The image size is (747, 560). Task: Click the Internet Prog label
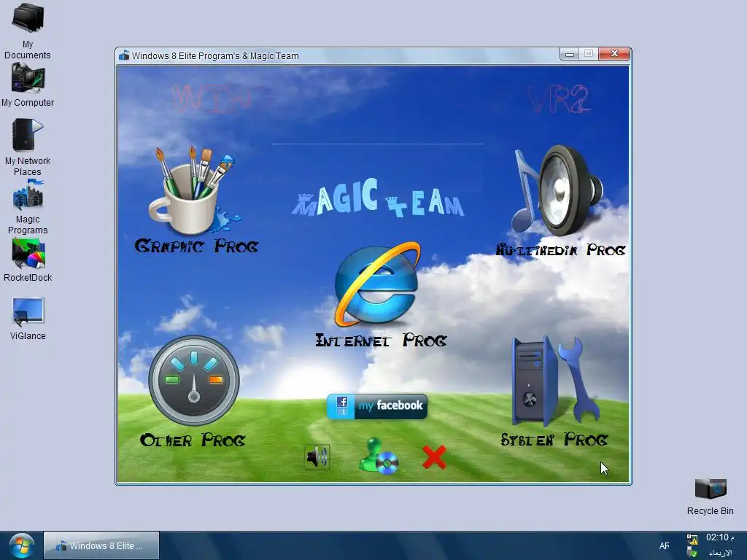(x=381, y=340)
